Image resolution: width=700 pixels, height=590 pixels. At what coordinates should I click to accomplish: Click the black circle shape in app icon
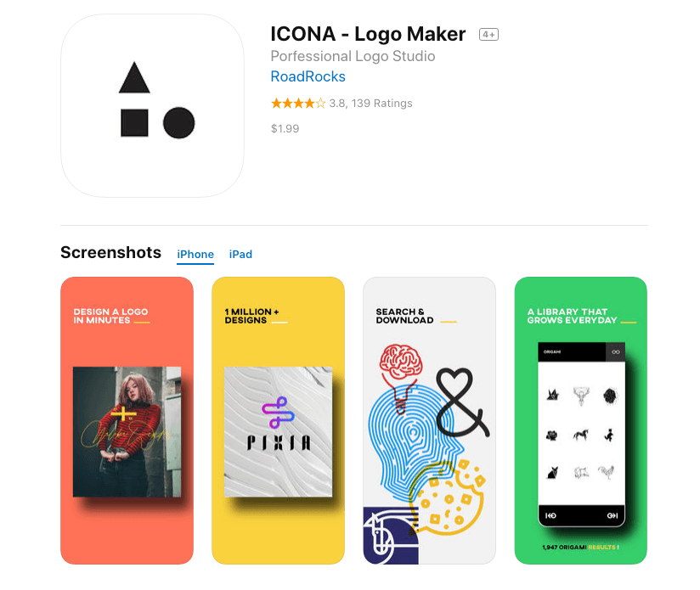pos(178,122)
